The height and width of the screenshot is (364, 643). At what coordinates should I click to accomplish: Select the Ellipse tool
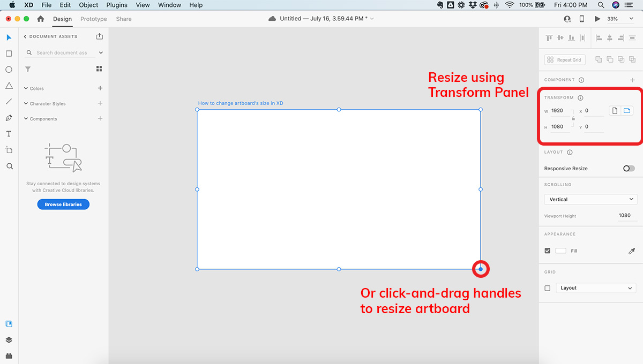[x=9, y=70]
